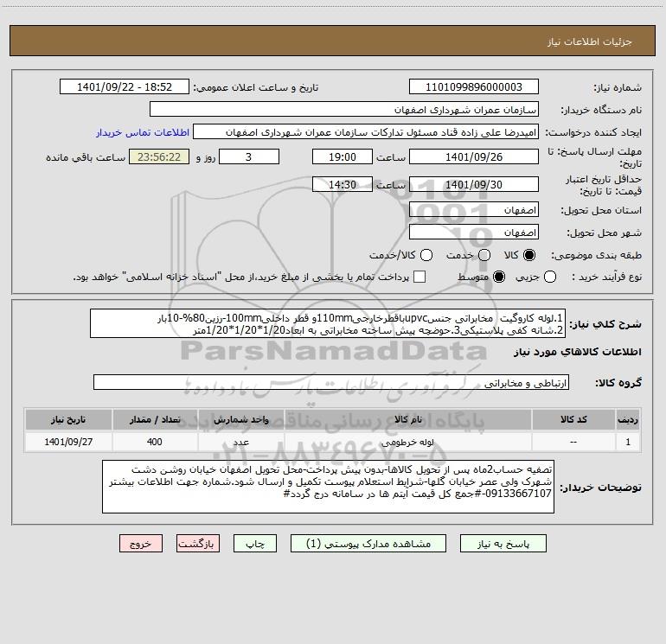Click the واحد شمارش column header
This screenshot has height=644, width=666.
[x=240, y=419]
